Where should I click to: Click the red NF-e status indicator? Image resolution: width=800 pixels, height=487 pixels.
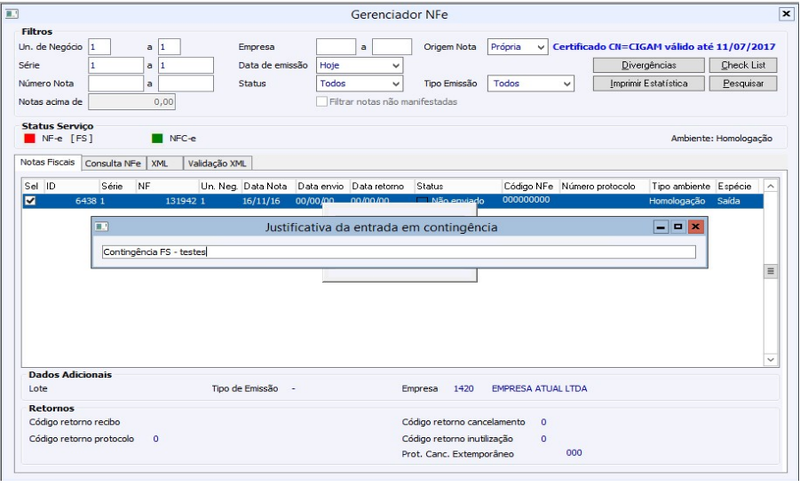pyautogui.click(x=30, y=138)
